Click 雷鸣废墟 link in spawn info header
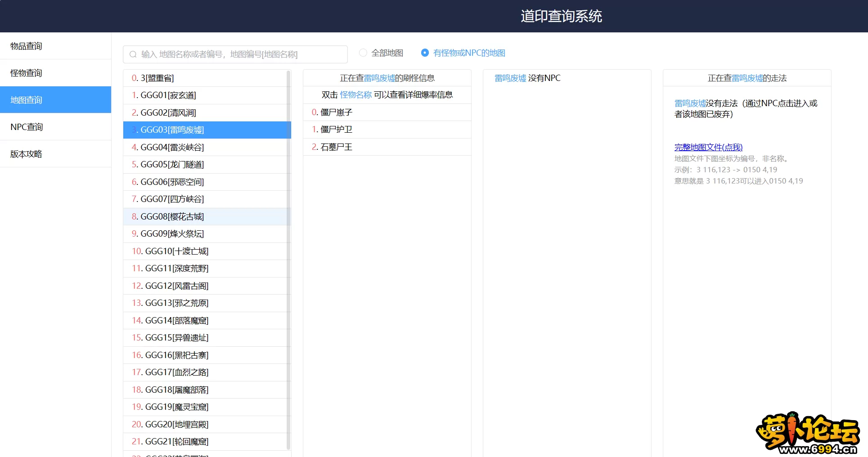The height and width of the screenshot is (457, 868). click(379, 78)
